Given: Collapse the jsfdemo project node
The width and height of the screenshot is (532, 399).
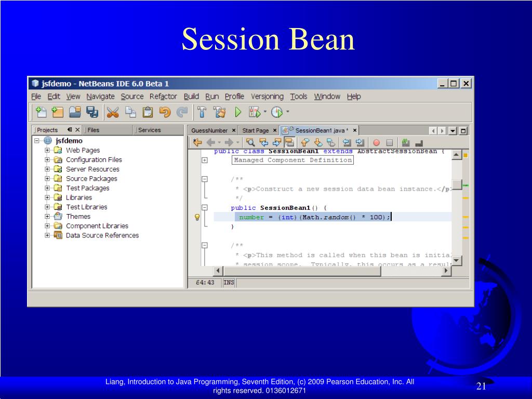Looking at the screenshot, I should tap(37, 141).
